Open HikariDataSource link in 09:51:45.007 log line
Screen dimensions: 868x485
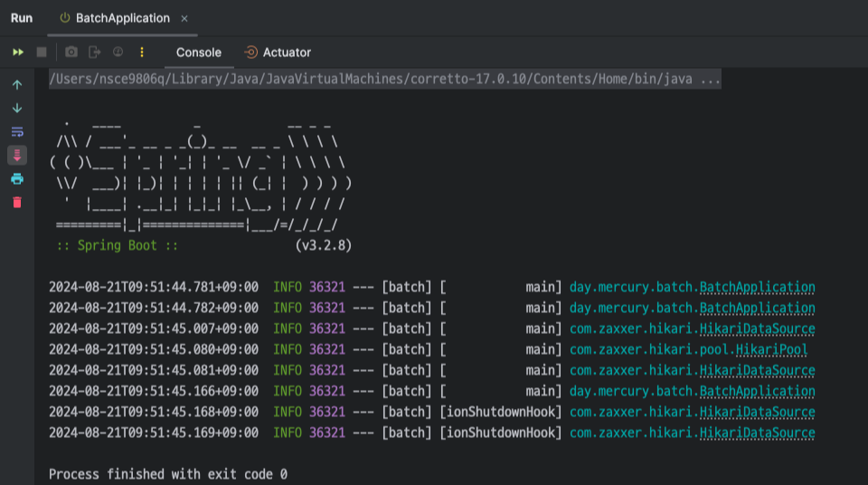[x=758, y=328]
